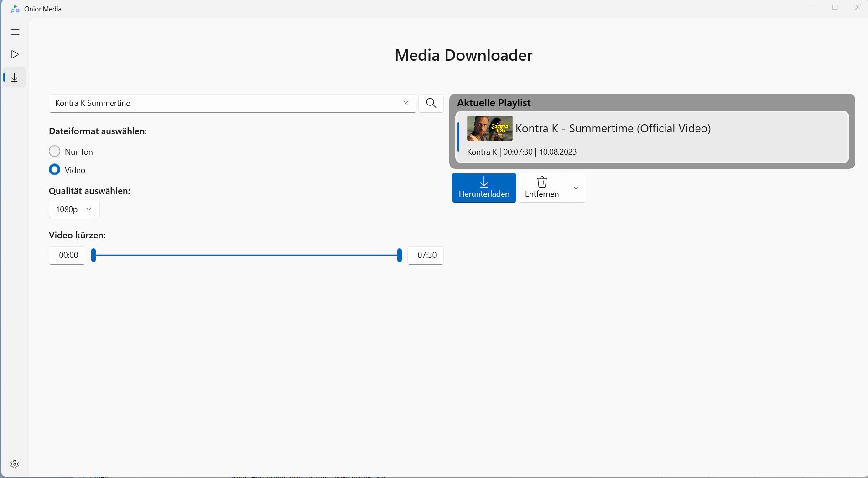The width and height of the screenshot is (868, 478).
Task: Expand the Entfernen options chevron
Action: click(x=576, y=188)
